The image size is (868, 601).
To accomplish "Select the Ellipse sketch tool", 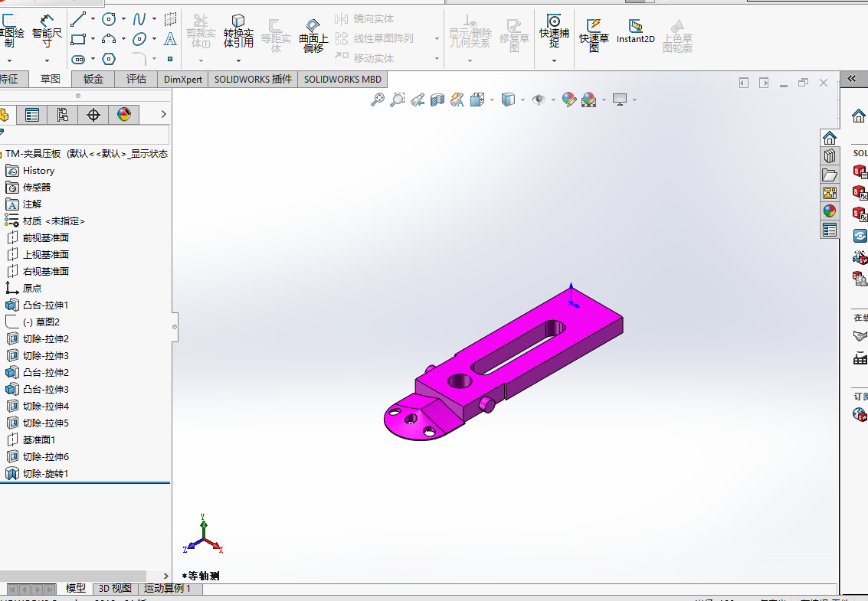I will (139, 39).
